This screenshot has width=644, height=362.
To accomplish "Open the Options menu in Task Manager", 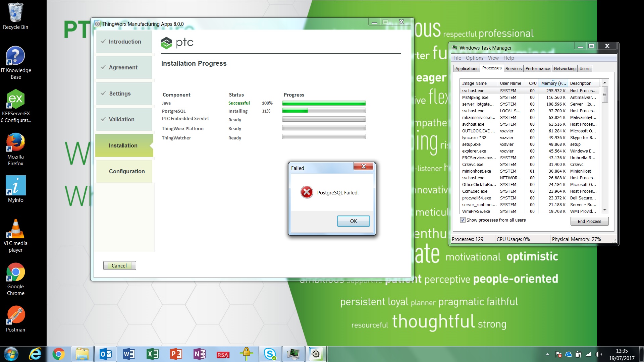I will click(x=474, y=58).
